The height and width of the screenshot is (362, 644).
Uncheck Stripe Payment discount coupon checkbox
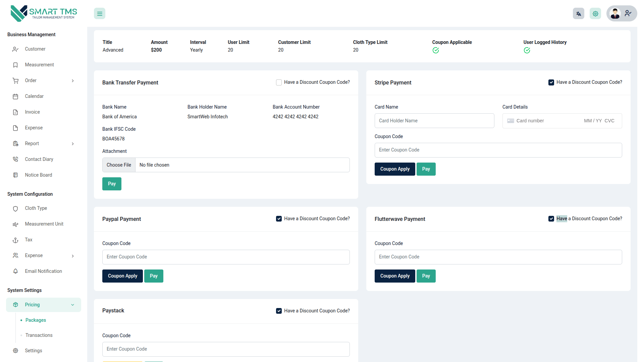[551, 82]
